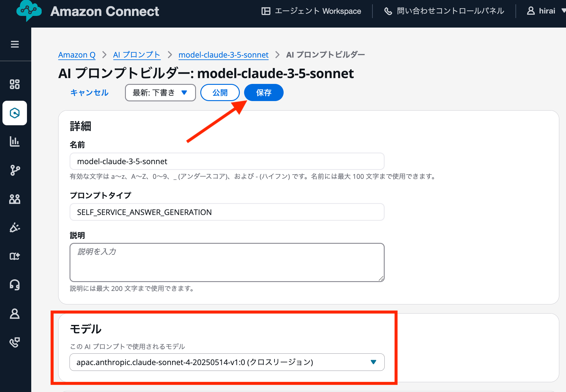This screenshot has height=392, width=566.
Task: Open the routing flows branch sidebar icon
Action: (x=15, y=170)
